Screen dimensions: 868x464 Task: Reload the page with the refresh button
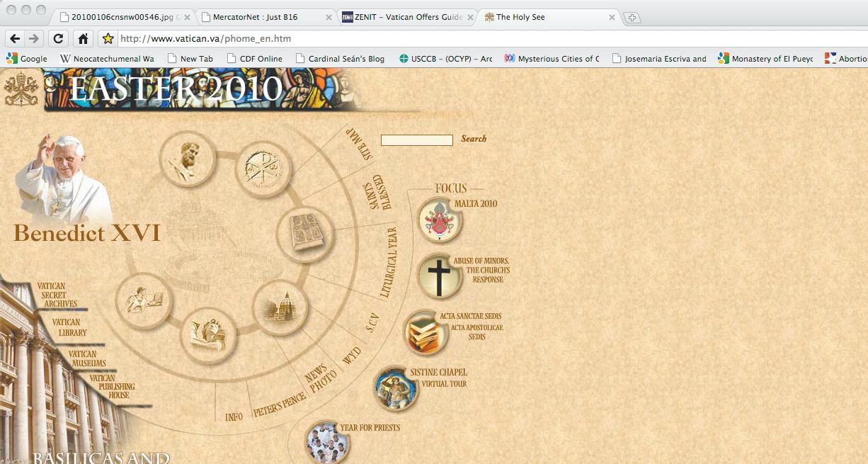pos(58,38)
